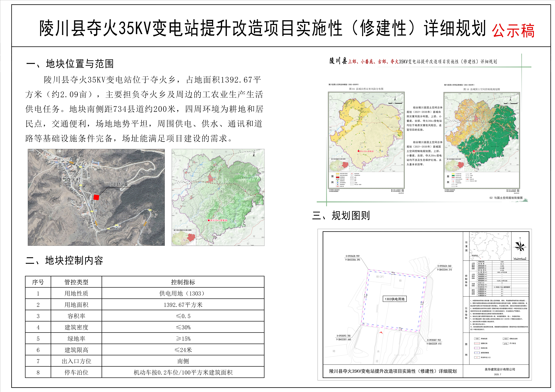Click the 2025.7 date in title block

point(498,374)
